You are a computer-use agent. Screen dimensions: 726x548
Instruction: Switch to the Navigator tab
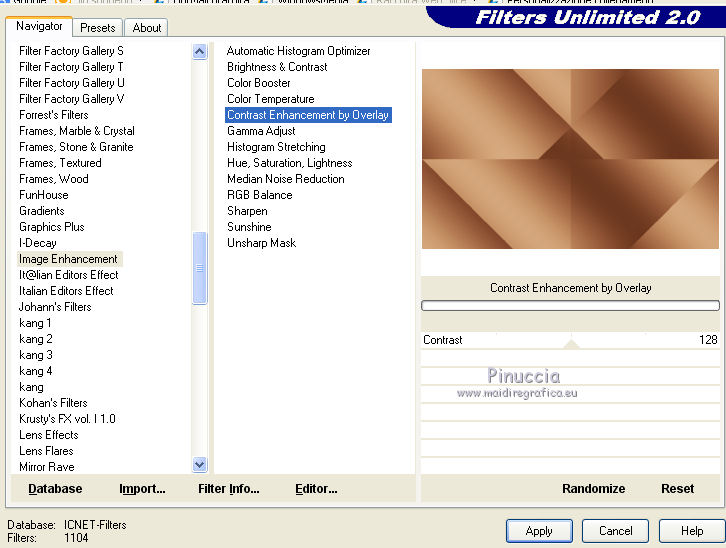(x=39, y=26)
